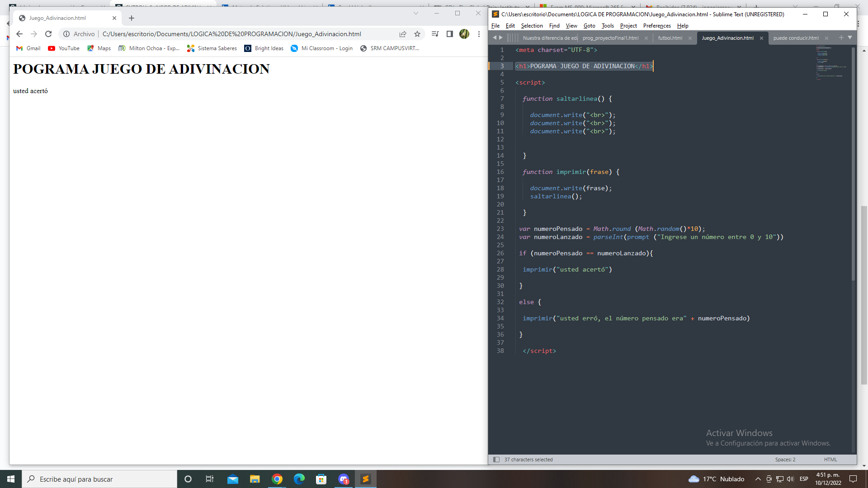The height and width of the screenshot is (488, 868).
Task: Open Sublime Preferences menu
Action: pyautogui.click(x=657, y=26)
